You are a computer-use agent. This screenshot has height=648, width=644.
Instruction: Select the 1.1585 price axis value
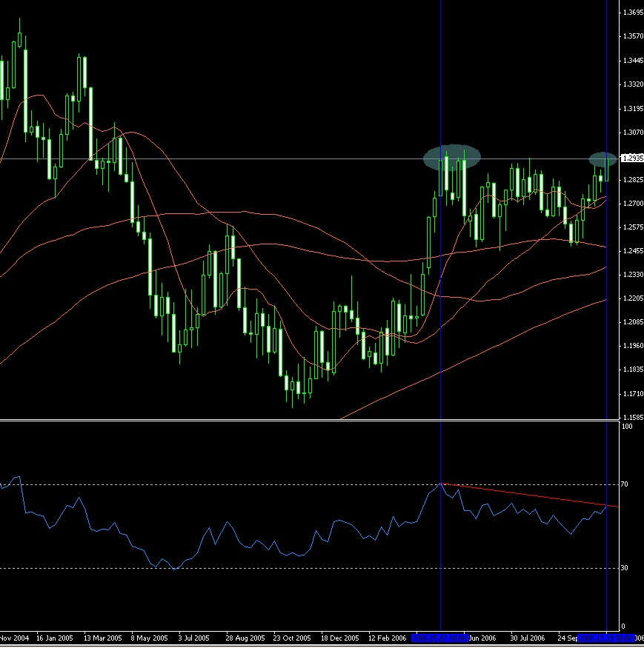[633, 418]
